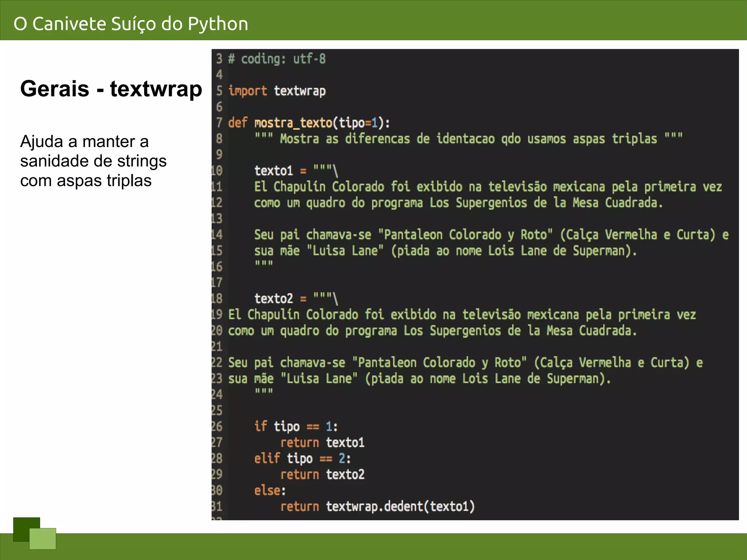
Task: Click the 'return texto2' line
Action: tap(322, 475)
